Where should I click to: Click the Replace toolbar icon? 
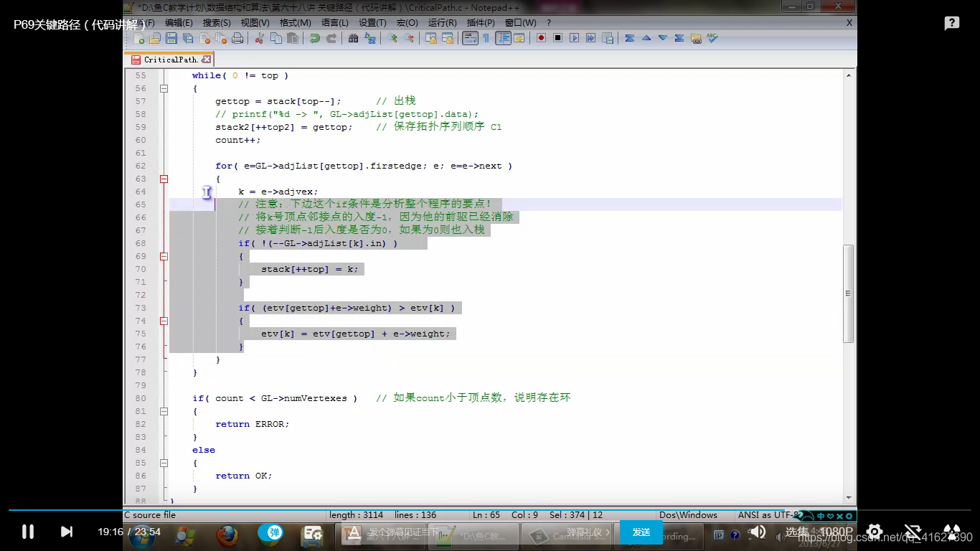(x=370, y=38)
